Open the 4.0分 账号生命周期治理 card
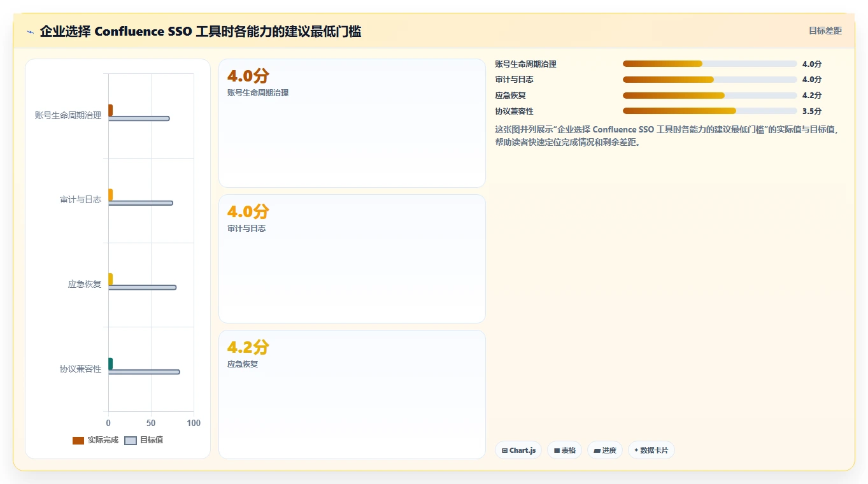 (x=352, y=124)
